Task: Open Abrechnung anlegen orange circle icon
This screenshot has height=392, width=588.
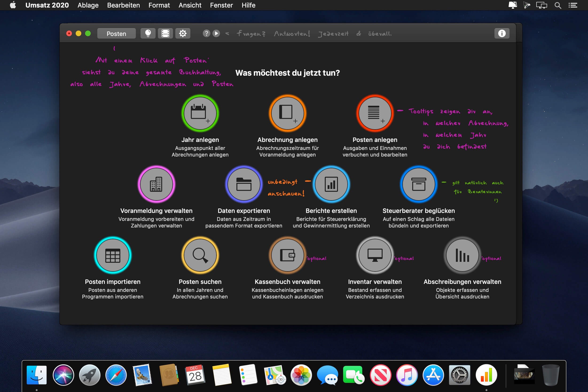Action: (287, 113)
